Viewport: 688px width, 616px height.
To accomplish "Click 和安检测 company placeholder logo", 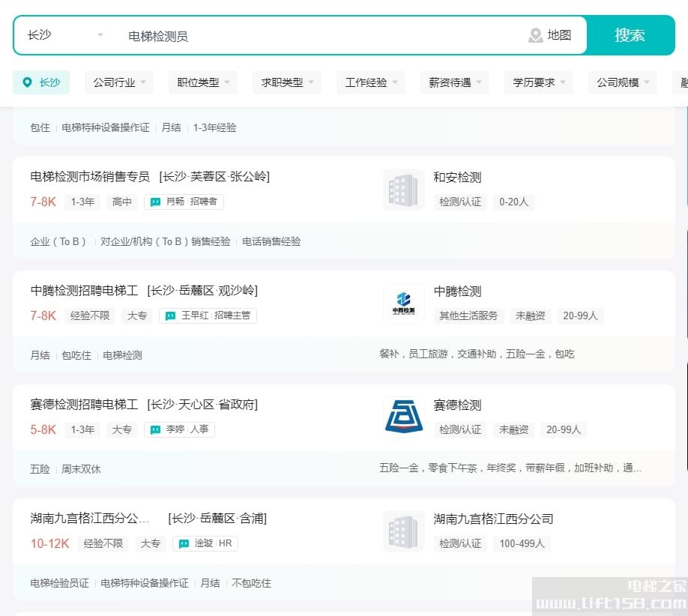I will 403,190.
